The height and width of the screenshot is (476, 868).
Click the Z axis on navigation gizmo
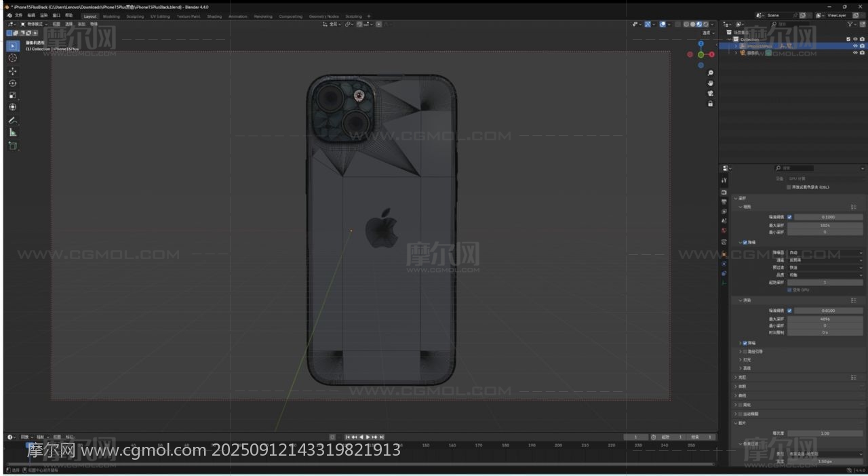coord(701,44)
